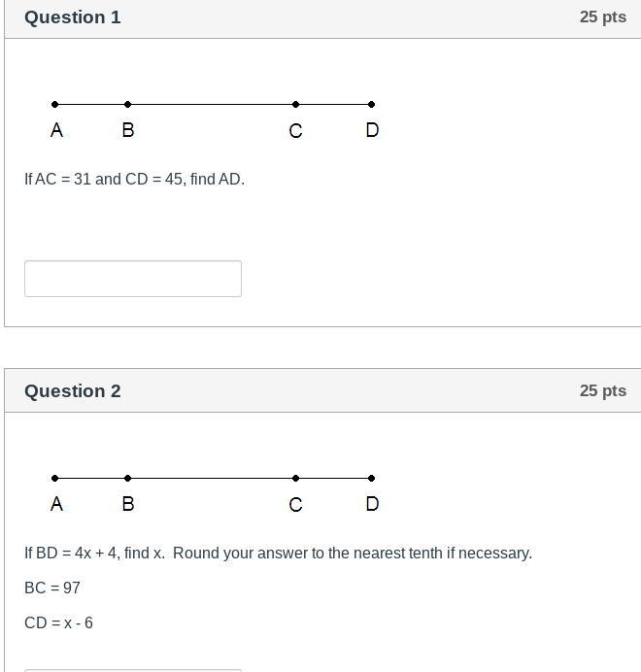Click point A dot in Question 1 diagram

[x=55, y=104]
